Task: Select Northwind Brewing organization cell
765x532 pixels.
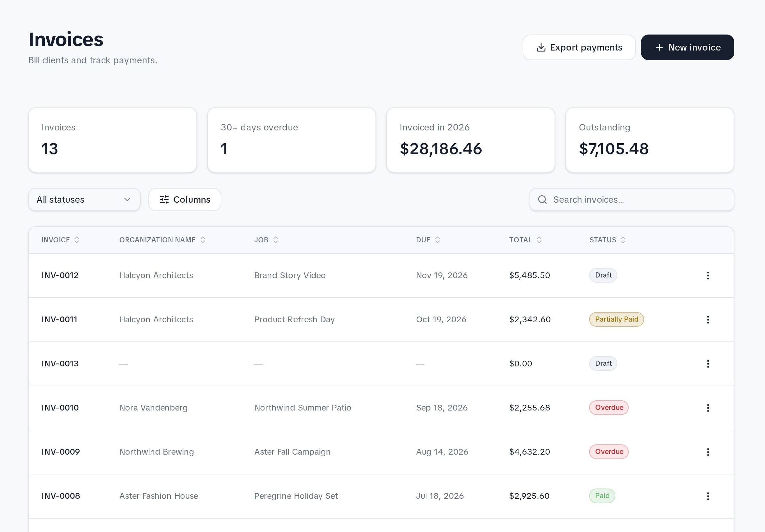Action: [x=157, y=452]
